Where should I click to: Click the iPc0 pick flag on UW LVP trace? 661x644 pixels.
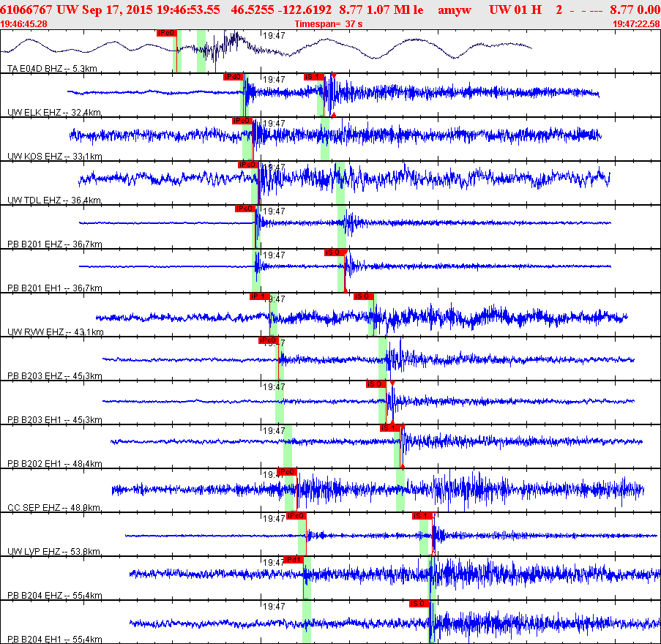(296, 516)
